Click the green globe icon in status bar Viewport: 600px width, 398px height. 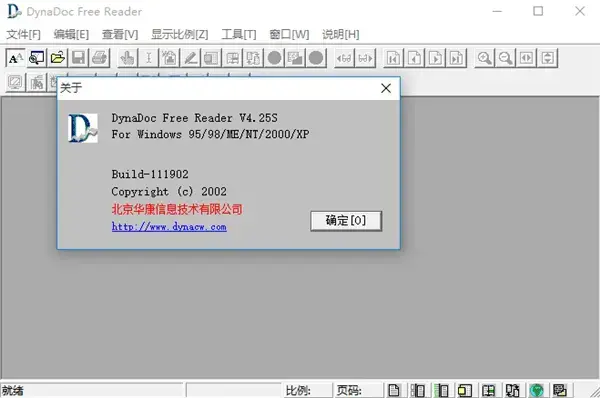(x=536, y=390)
